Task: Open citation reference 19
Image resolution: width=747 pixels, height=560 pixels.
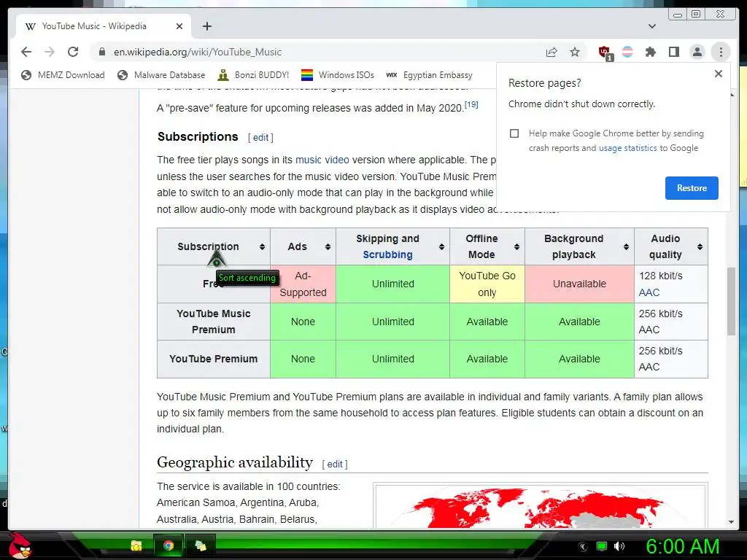Action: [x=471, y=104]
